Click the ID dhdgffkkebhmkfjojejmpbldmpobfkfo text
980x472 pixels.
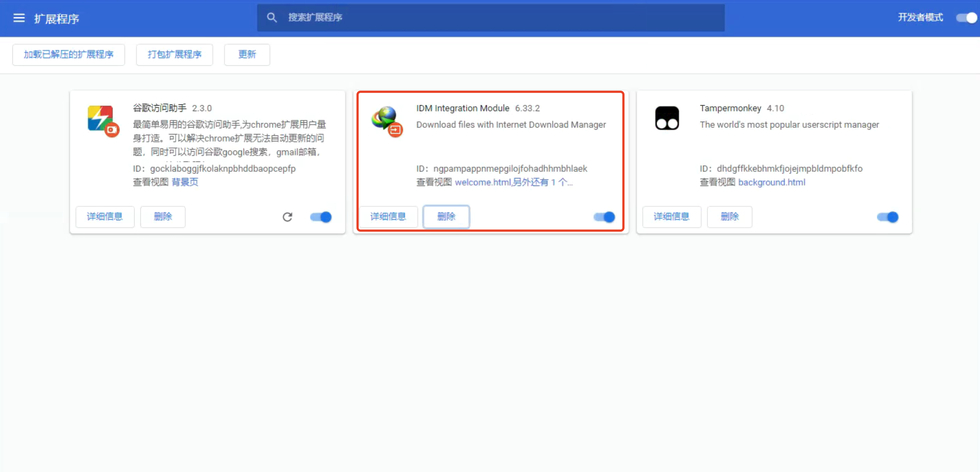coord(781,169)
